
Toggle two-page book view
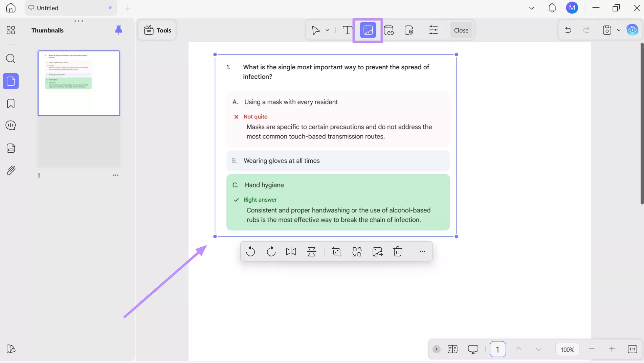[x=452, y=349]
